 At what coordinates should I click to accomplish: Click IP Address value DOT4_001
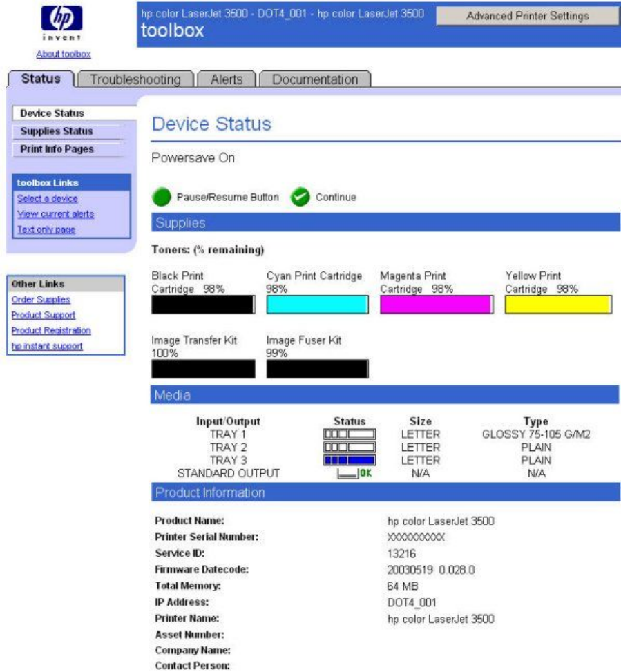click(x=412, y=602)
